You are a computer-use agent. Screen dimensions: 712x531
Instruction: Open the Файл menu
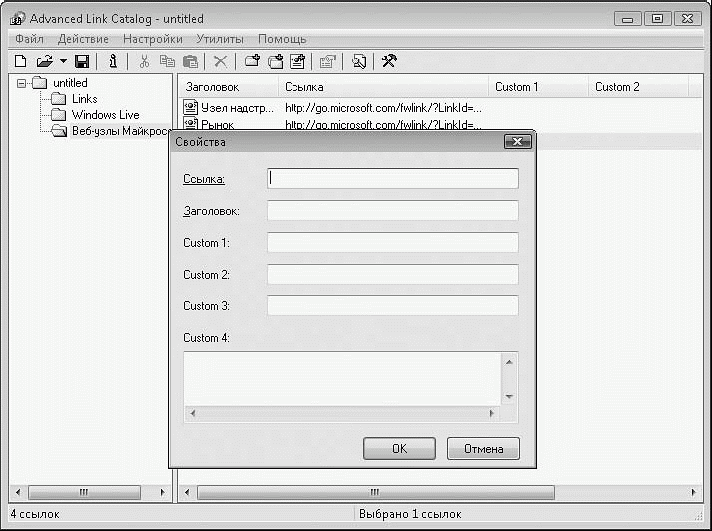click(30, 39)
